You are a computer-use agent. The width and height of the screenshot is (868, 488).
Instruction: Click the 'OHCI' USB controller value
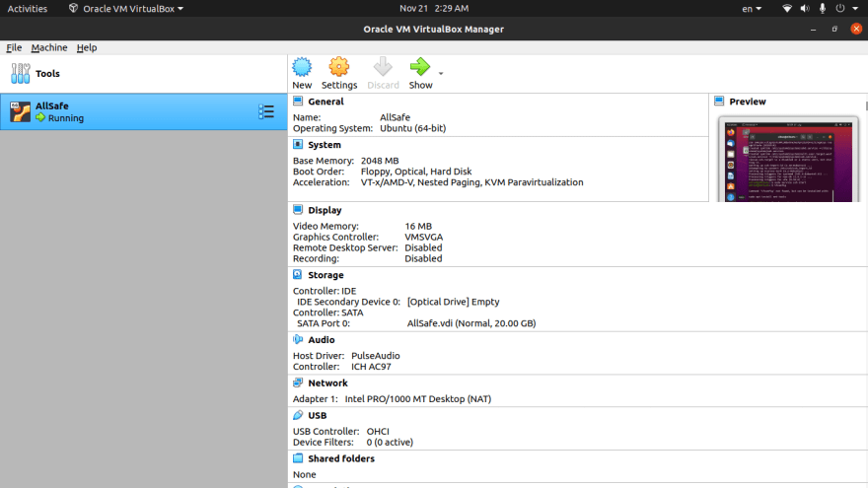point(378,432)
